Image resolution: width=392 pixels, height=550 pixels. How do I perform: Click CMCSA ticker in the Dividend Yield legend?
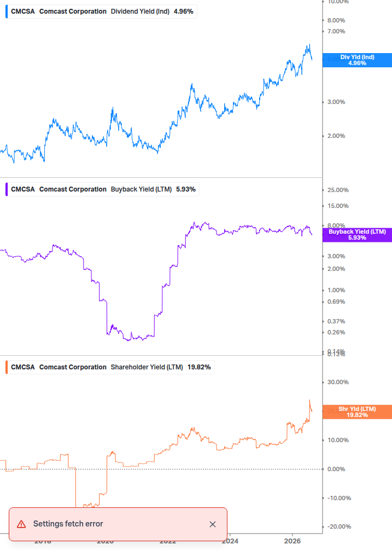click(x=23, y=11)
